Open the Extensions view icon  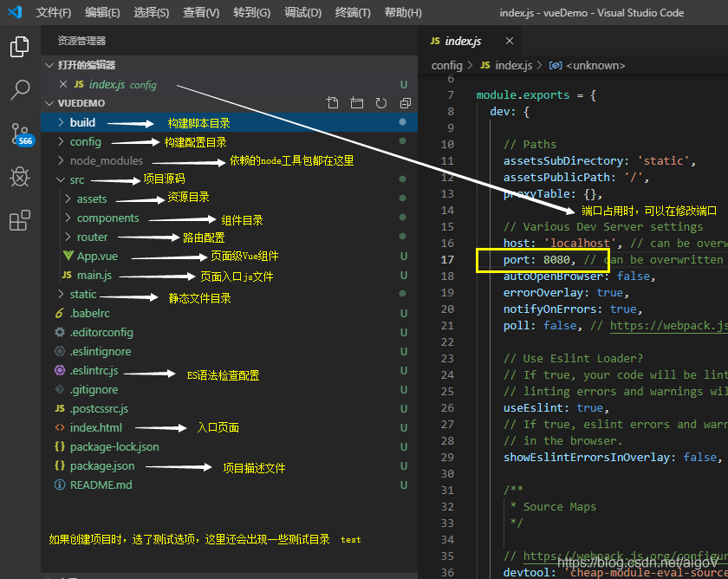(x=19, y=220)
